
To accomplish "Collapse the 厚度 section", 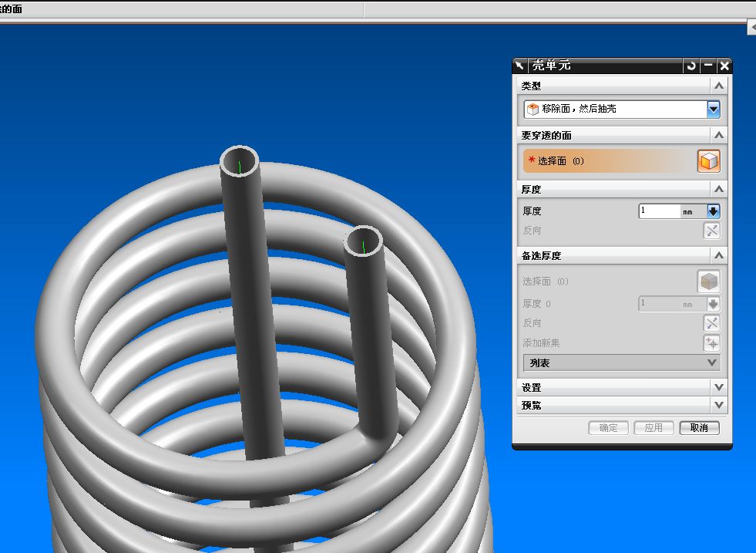I will coord(718,189).
